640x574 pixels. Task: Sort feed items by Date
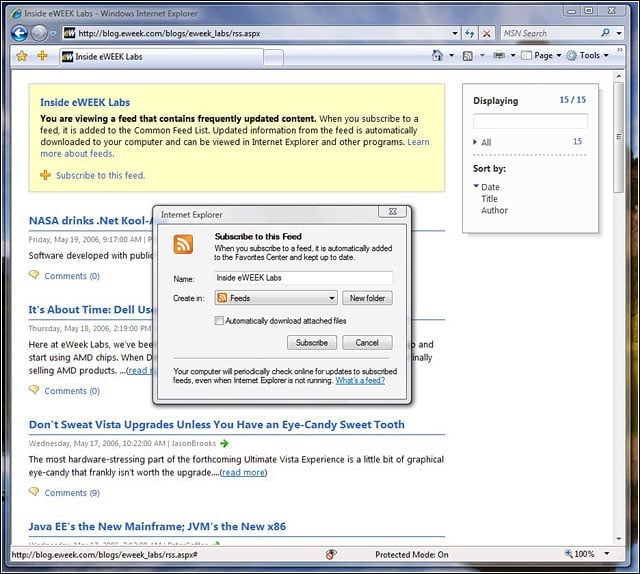pos(490,187)
